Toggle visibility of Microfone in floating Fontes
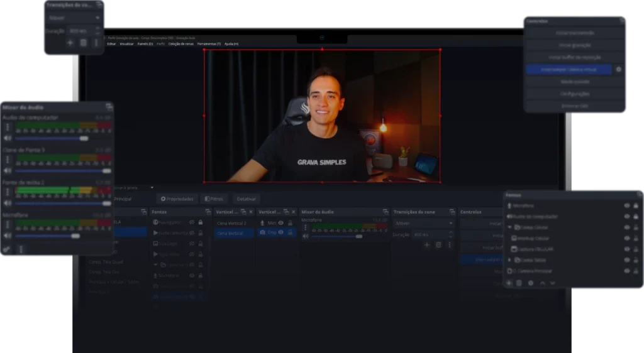The image size is (644, 353). pyautogui.click(x=627, y=206)
